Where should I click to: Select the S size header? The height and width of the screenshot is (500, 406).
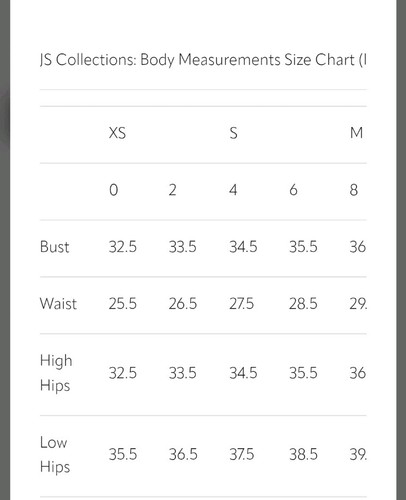pyautogui.click(x=233, y=133)
